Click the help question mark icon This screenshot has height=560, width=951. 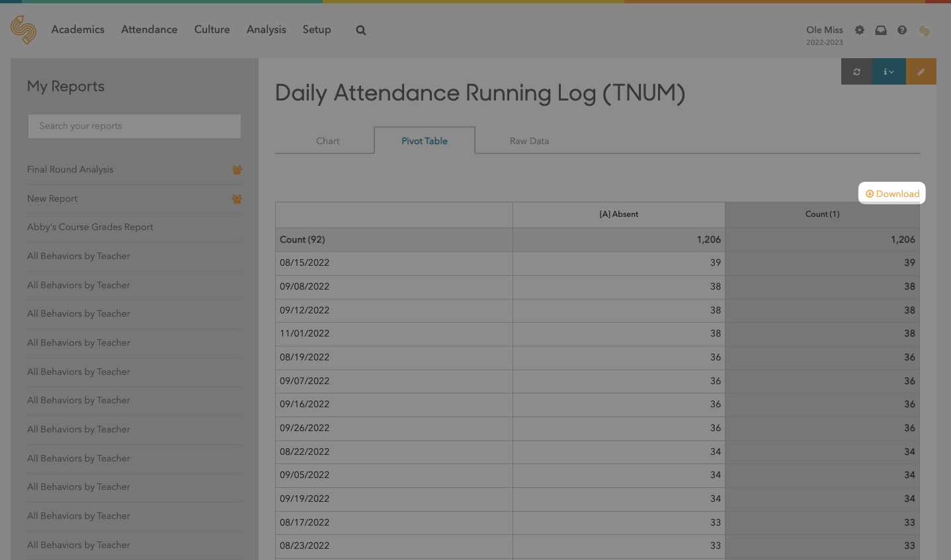pos(901,30)
